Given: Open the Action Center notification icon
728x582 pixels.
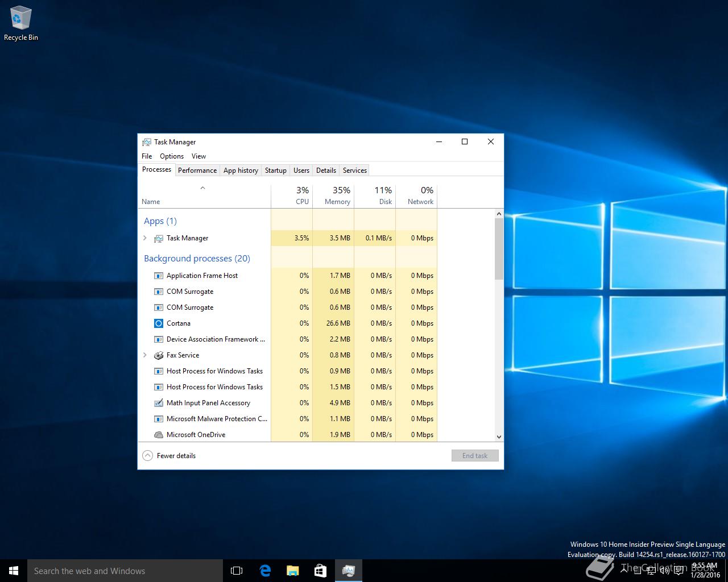Looking at the screenshot, I should tap(679, 571).
